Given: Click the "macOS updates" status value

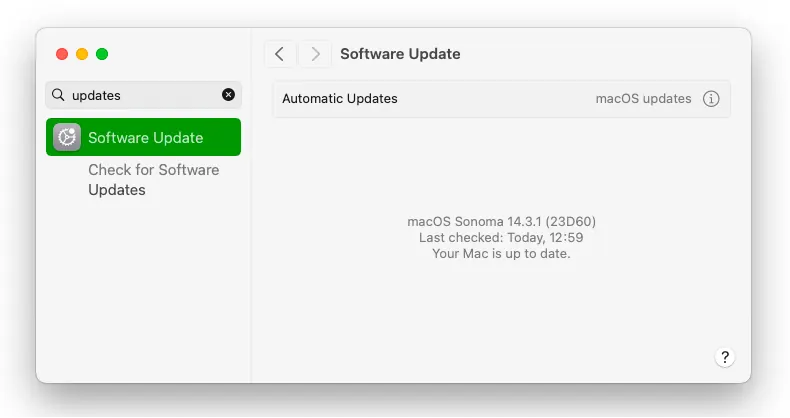Looking at the screenshot, I should coord(643,99).
